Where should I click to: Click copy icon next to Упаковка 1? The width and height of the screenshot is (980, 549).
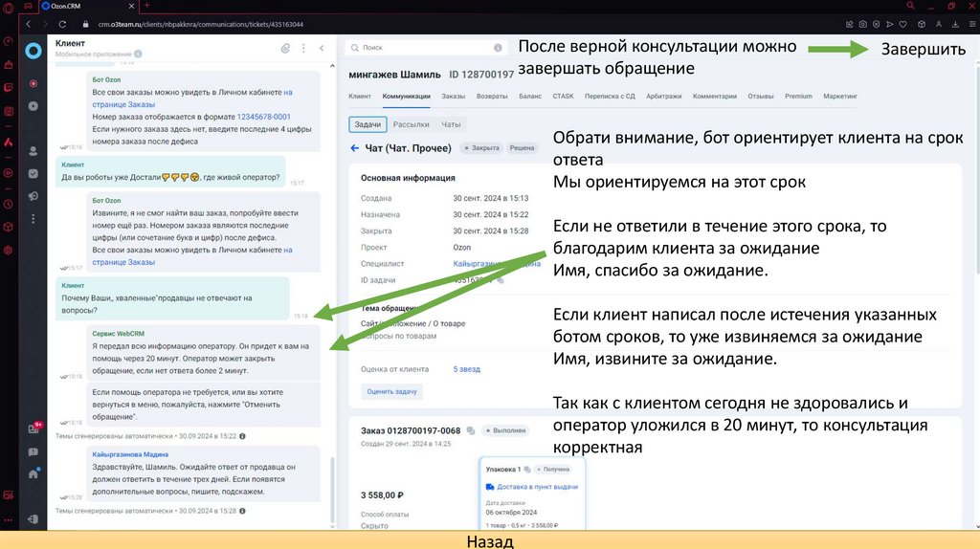(x=527, y=469)
